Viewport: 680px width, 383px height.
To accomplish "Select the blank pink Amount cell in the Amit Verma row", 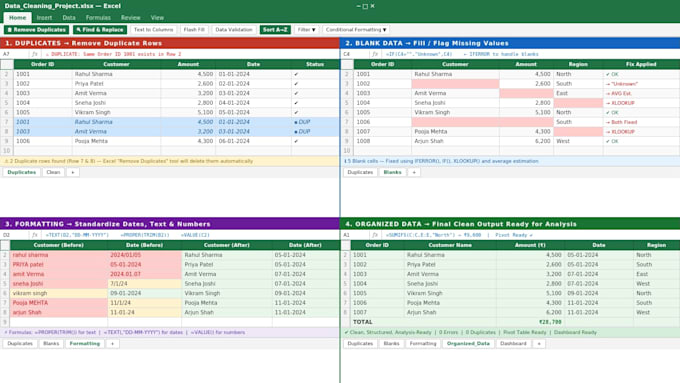I will coord(526,93).
